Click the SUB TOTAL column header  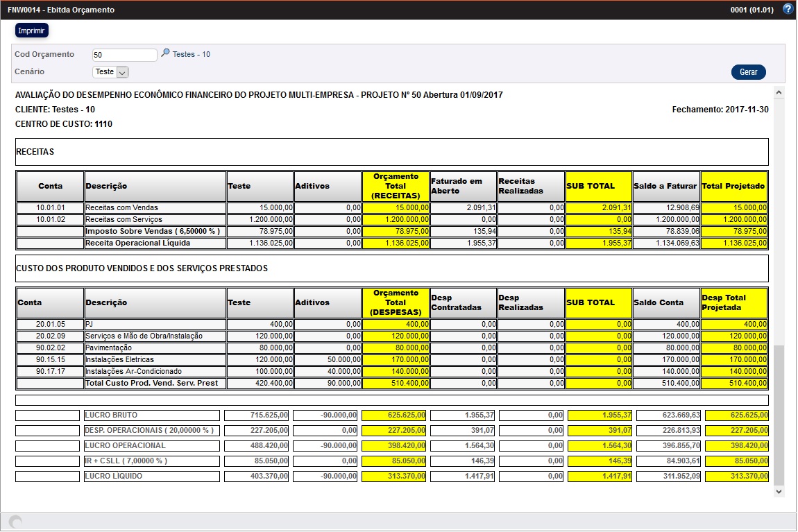point(597,185)
